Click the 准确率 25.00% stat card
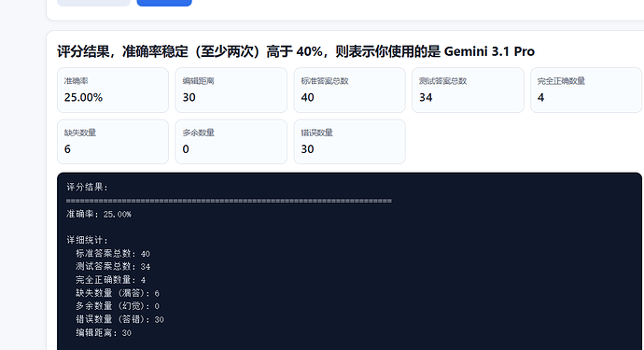The height and width of the screenshot is (350, 644). click(113, 90)
